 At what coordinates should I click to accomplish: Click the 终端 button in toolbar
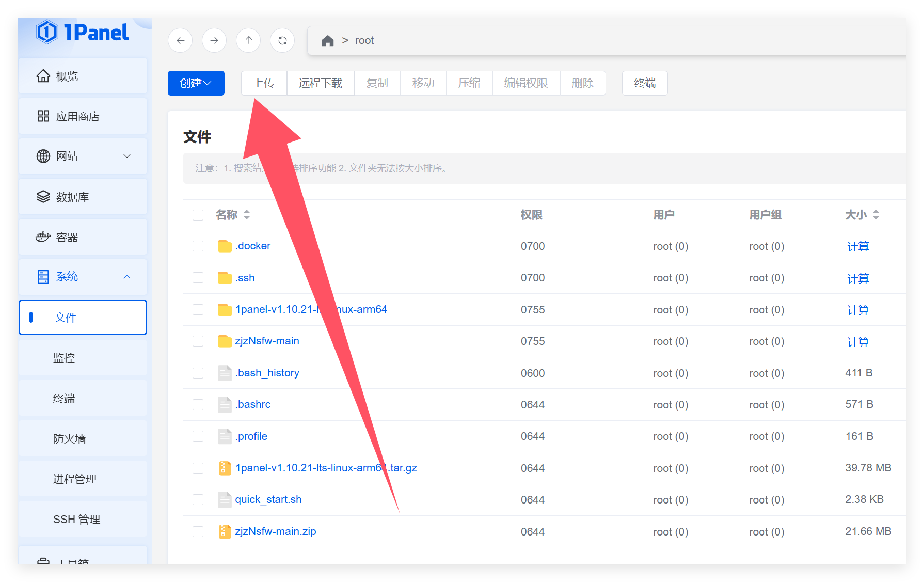(x=645, y=83)
